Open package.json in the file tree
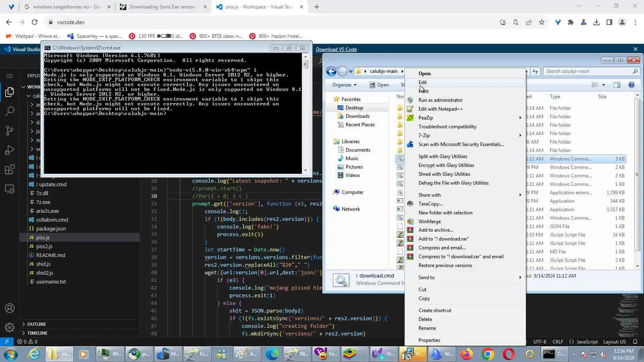644x362 pixels. pyautogui.click(x=51, y=229)
